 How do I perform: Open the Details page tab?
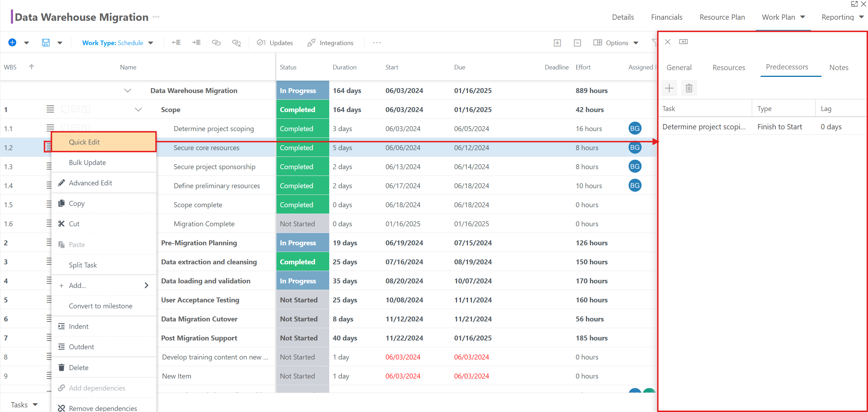coord(623,17)
